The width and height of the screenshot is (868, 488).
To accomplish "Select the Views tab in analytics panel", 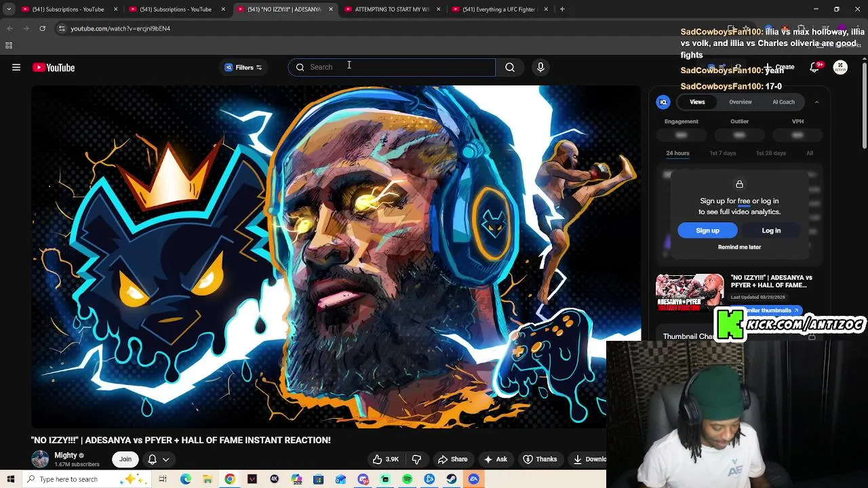I will coord(697,102).
